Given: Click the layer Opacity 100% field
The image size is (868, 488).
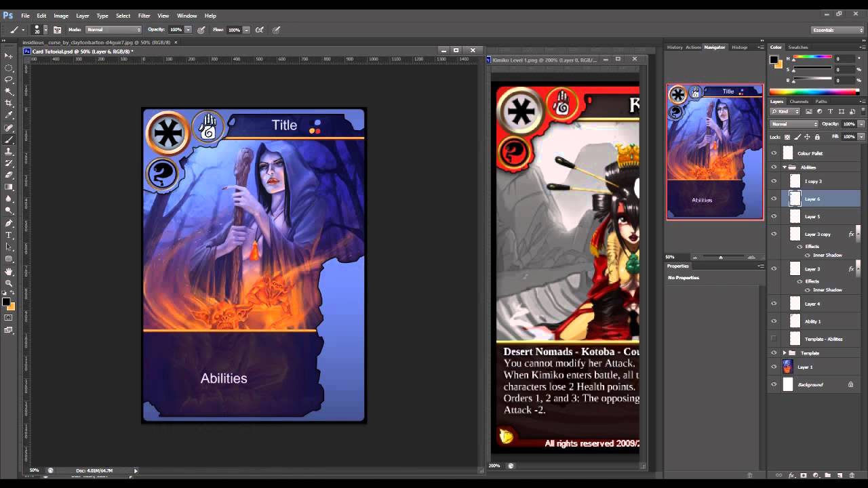Looking at the screenshot, I should 849,124.
